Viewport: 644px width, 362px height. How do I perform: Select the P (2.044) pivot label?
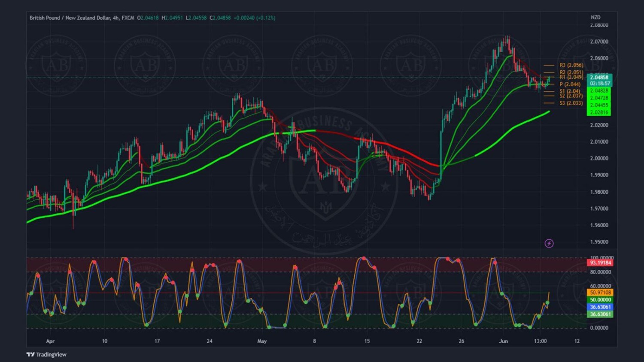click(x=570, y=84)
